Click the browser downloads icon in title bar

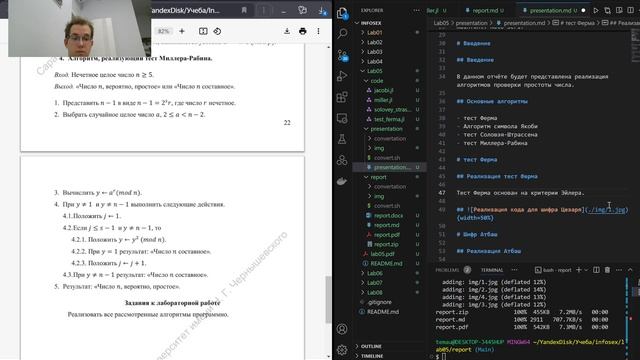pos(322,11)
